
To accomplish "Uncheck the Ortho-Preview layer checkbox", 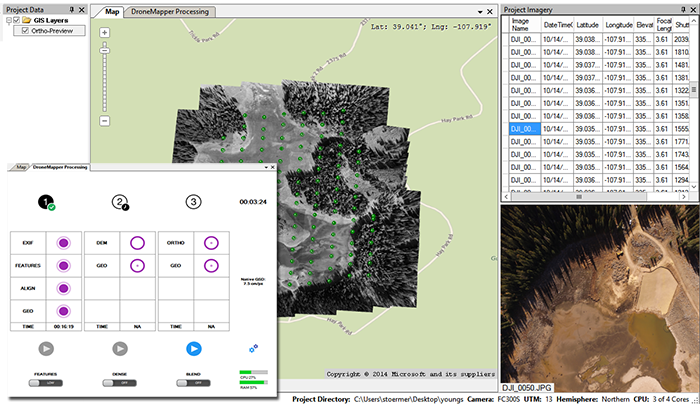I will click(25, 31).
